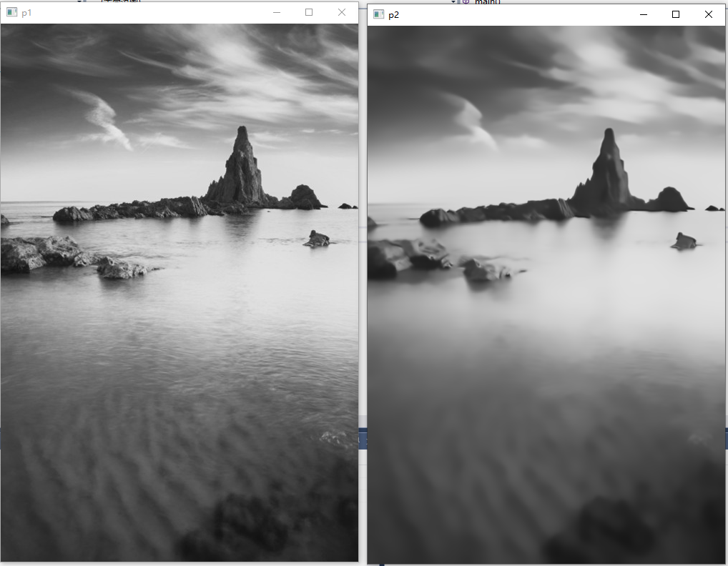Close the p2 window

709,14
